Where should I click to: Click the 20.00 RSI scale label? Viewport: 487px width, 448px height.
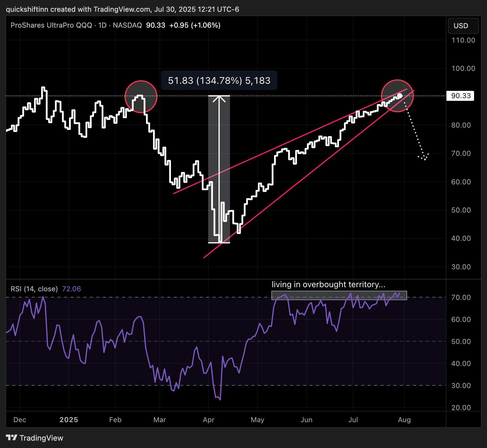(461, 408)
